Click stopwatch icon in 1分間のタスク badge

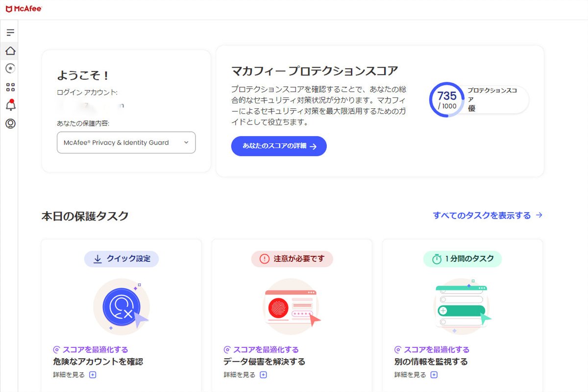coord(437,259)
